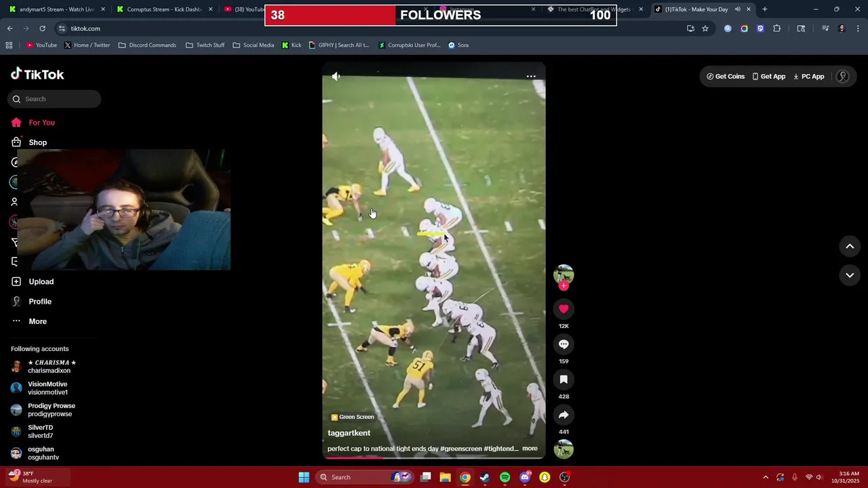The height and width of the screenshot is (488, 868).
Task: Open the browser extensions puzzle icon
Action: coord(776,28)
